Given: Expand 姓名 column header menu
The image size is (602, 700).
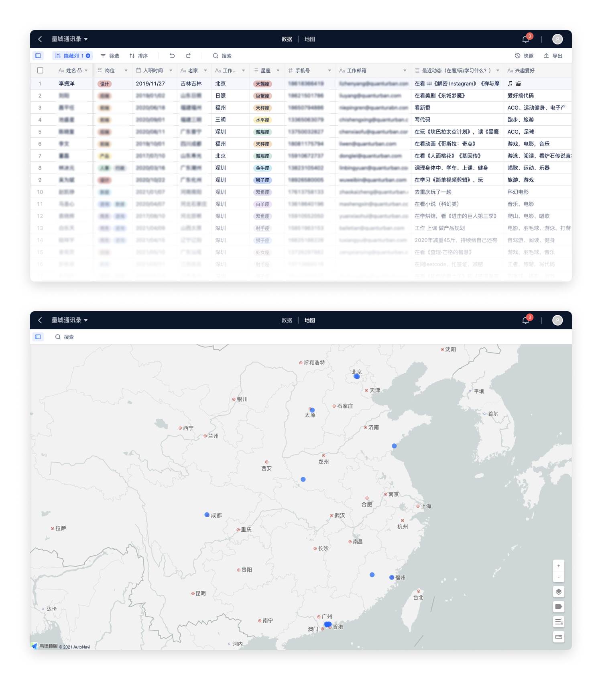Looking at the screenshot, I should [x=86, y=71].
